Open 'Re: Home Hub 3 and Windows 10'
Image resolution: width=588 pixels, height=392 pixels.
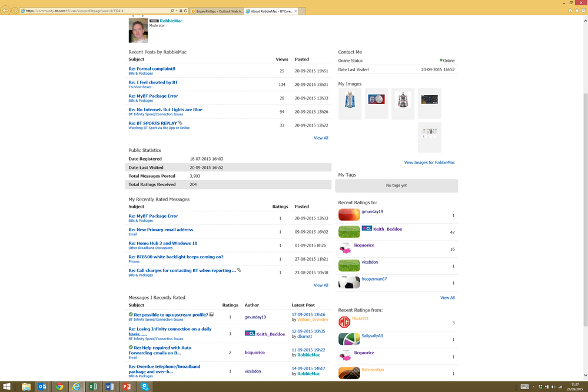163,243
